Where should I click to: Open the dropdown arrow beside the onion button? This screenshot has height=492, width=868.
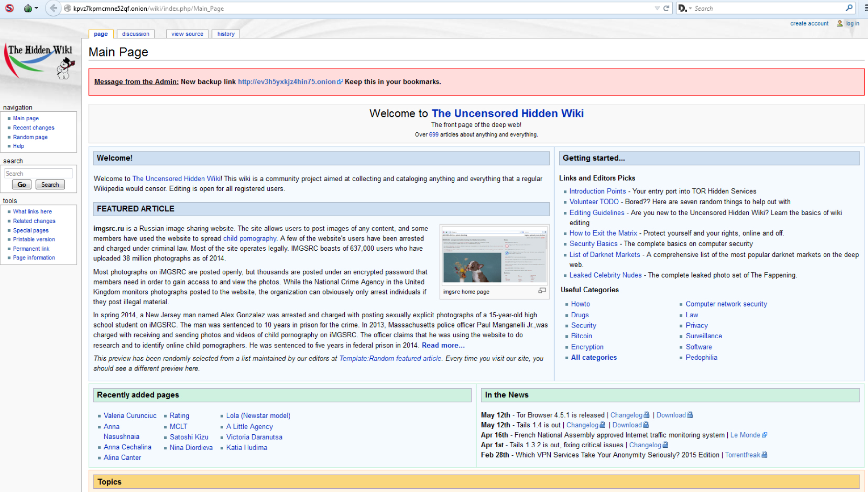tap(36, 8)
